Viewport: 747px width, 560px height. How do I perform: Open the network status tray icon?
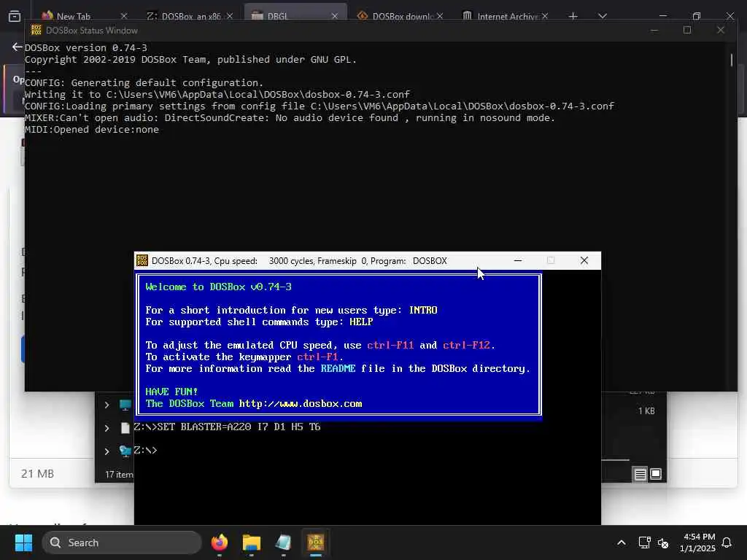pos(644,542)
